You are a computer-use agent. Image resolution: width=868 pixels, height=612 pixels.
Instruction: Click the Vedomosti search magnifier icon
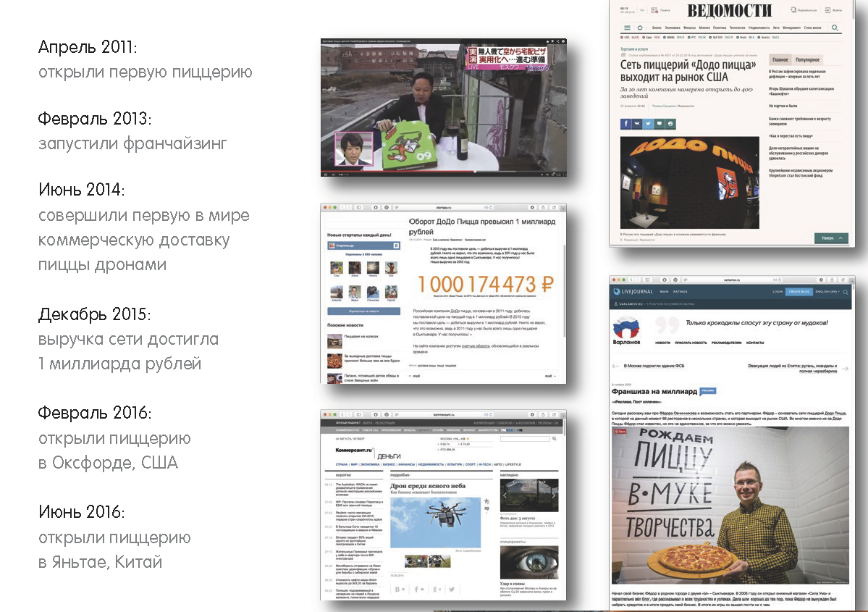click(835, 28)
